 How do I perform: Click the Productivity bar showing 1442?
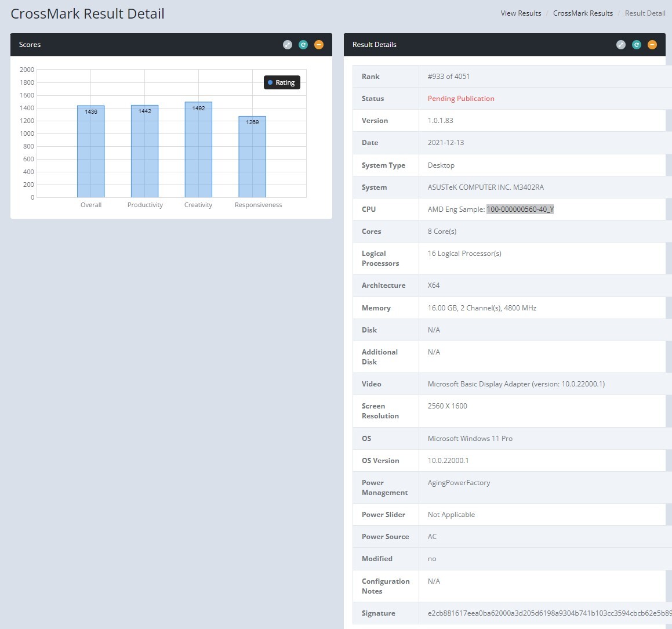pos(145,151)
